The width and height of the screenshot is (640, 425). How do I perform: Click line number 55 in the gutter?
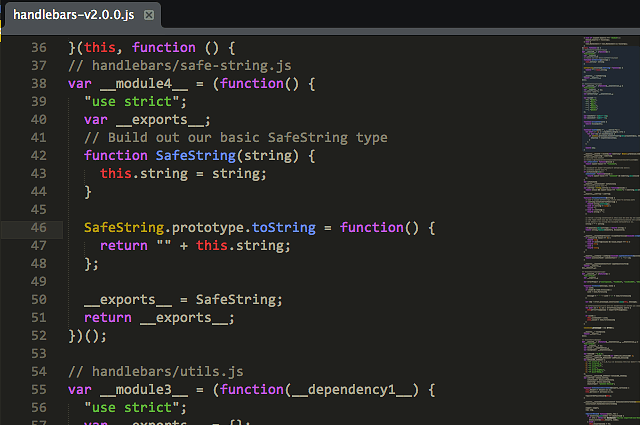tap(39, 389)
